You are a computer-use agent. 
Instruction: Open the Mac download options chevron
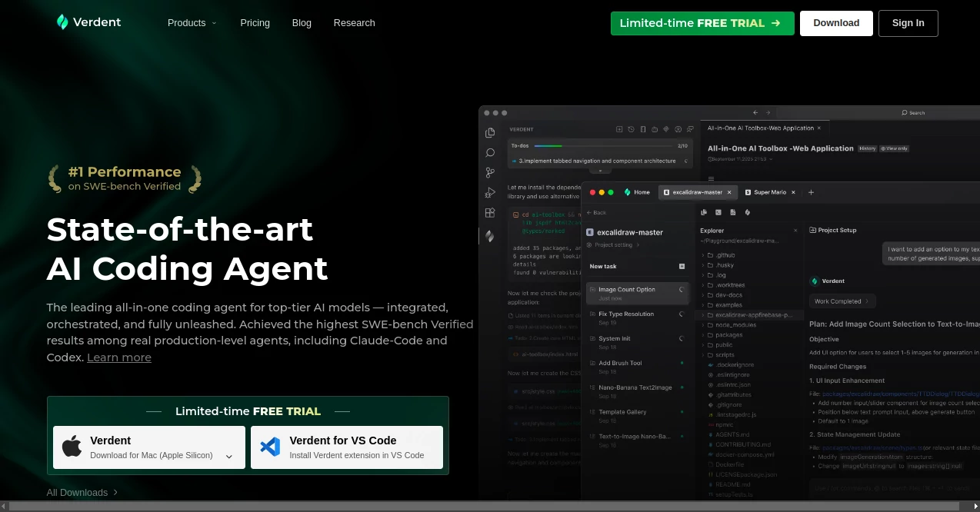[229, 456]
